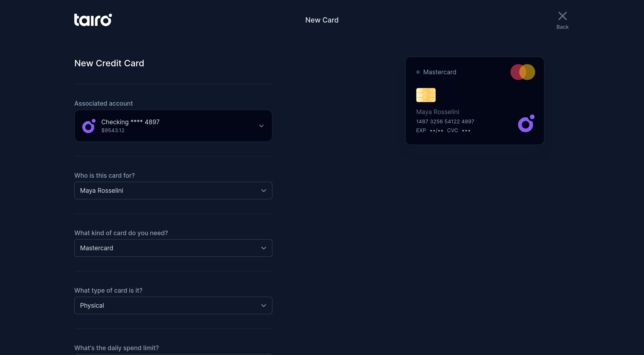Click the cardholder name on card preview
Viewport: 644px width, 355px height.
click(x=437, y=112)
